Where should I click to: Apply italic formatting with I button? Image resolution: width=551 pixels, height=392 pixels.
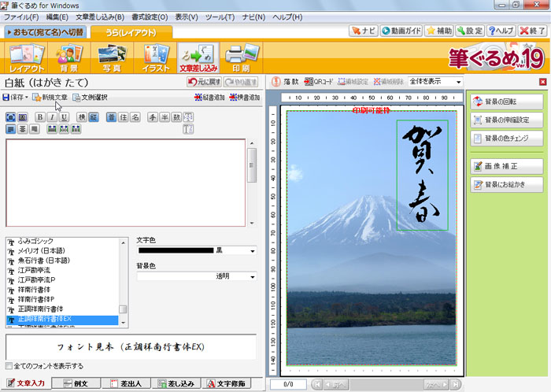(52, 117)
